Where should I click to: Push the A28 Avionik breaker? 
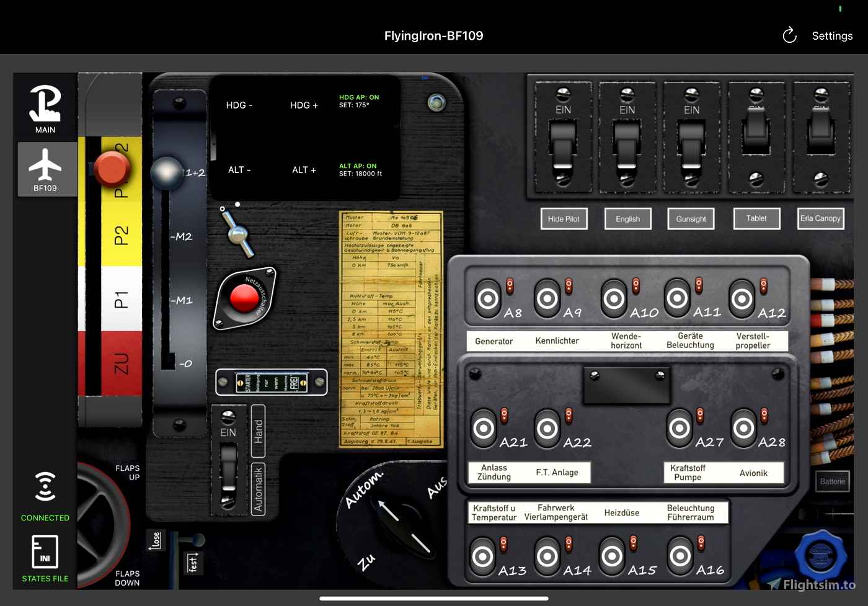click(x=744, y=428)
